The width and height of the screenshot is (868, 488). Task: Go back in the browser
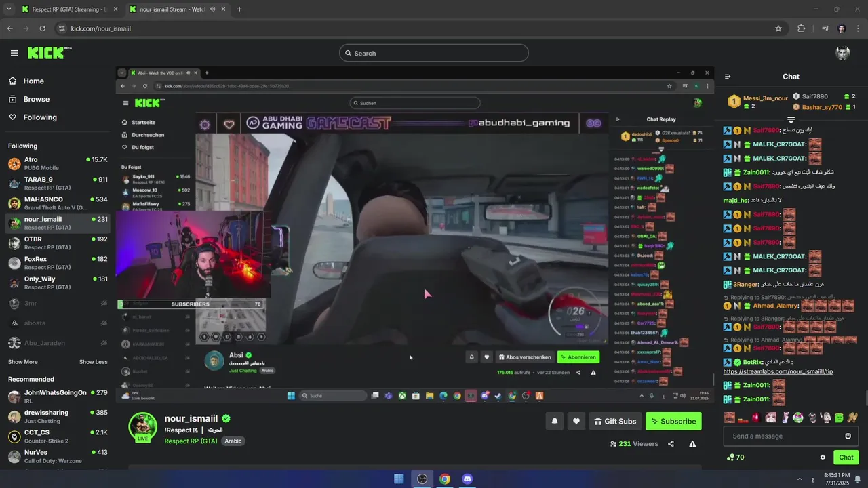click(x=9, y=28)
